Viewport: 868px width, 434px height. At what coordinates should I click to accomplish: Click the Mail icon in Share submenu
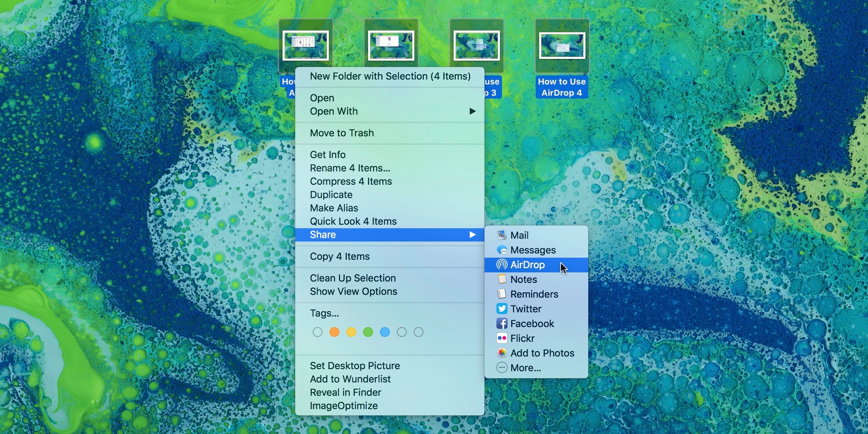[x=502, y=235]
